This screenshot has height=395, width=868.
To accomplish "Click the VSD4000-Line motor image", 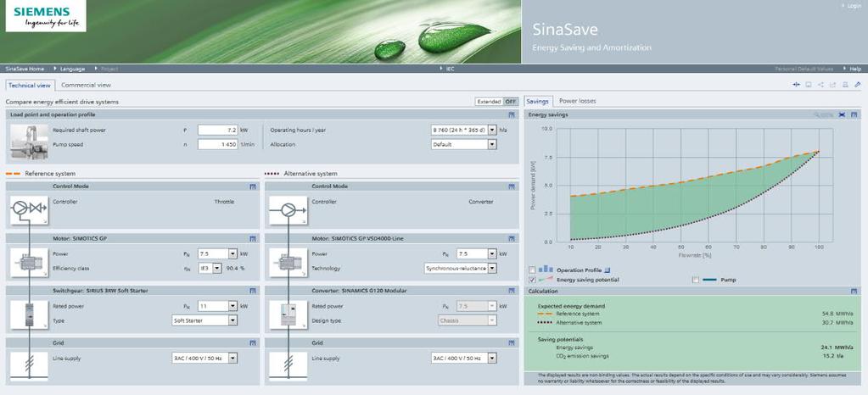I will (x=288, y=262).
